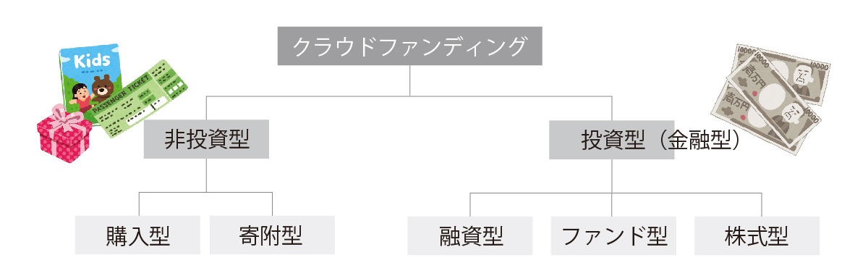Image resolution: width=868 pixels, height=276 pixels.
Task: Choose the ファンド型 box
Action: 613,235
